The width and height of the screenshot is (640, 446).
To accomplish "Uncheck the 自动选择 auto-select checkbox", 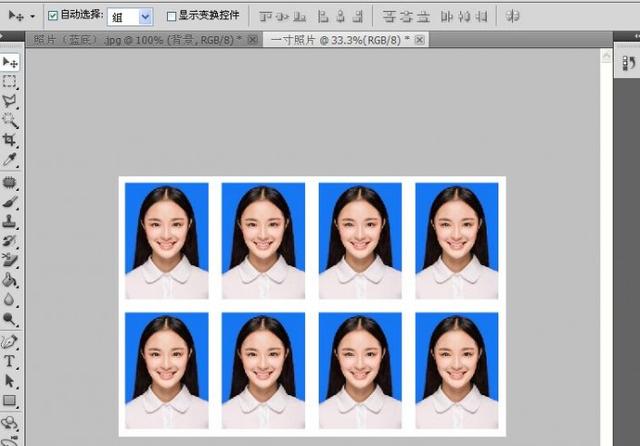I will [53, 17].
